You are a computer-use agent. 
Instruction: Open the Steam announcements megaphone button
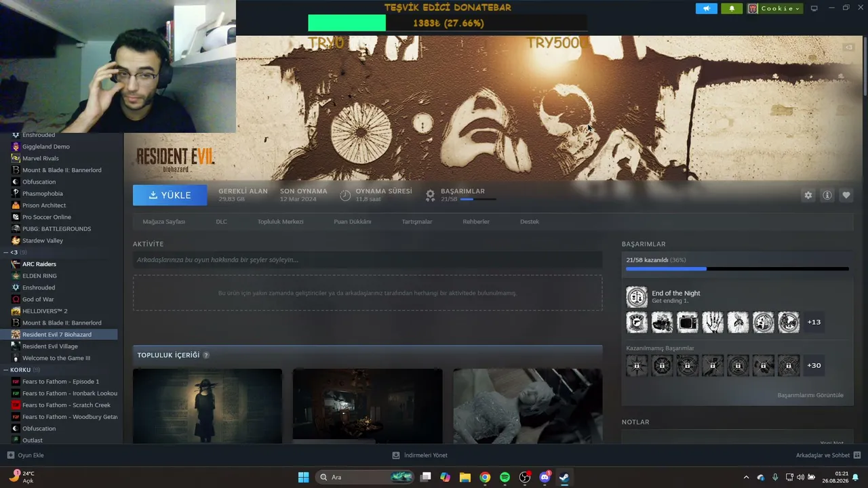[706, 9]
